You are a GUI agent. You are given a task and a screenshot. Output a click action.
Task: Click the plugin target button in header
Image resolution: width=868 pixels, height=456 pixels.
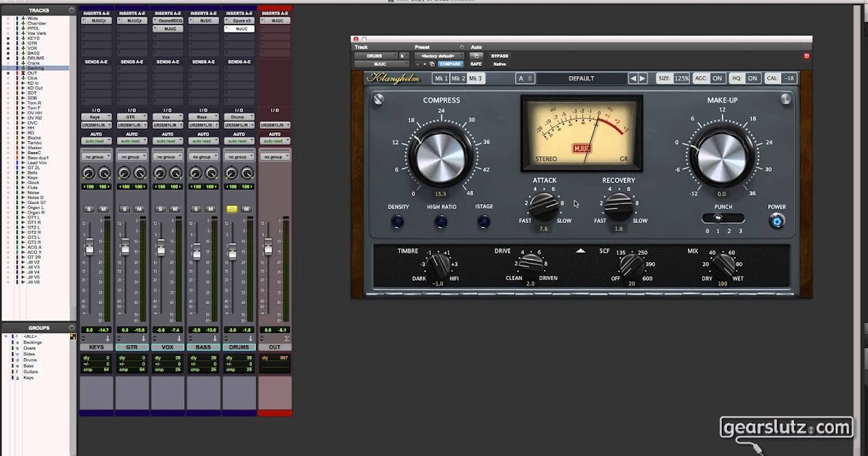click(807, 56)
